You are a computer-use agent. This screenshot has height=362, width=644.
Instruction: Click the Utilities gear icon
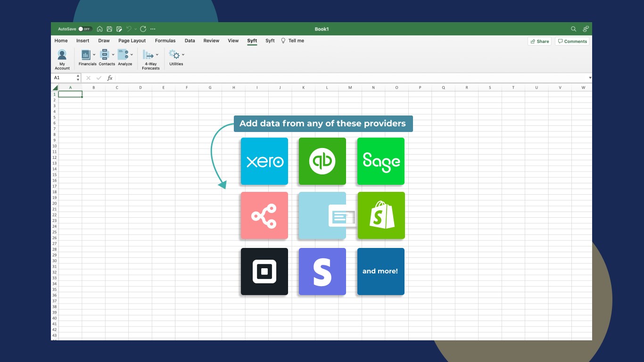pos(174,55)
